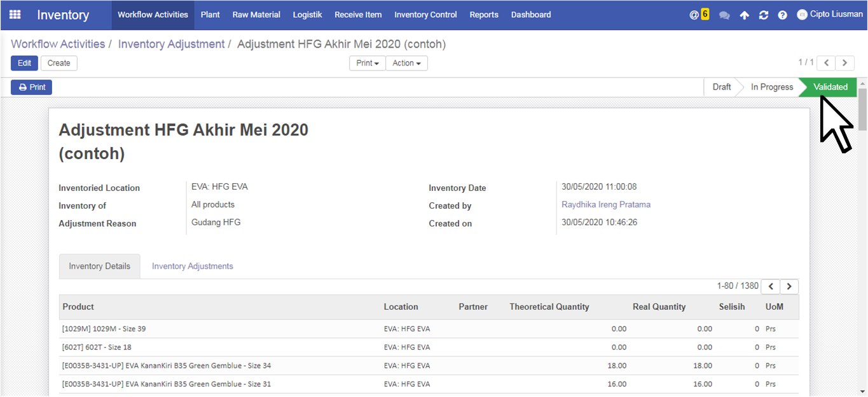Click the @ mentions notification icon
This screenshot has width=868, height=397.
(694, 15)
